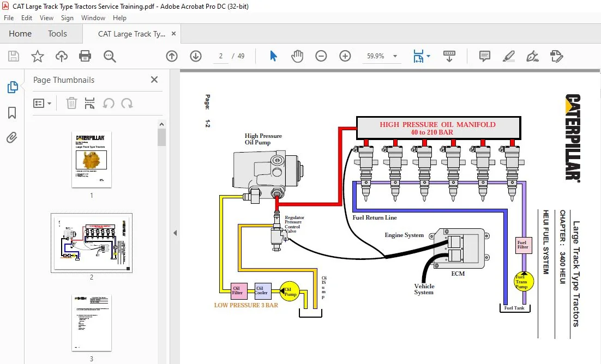601x364 pixels.
Task: Open the Sign menu
Action: (67, 18)
